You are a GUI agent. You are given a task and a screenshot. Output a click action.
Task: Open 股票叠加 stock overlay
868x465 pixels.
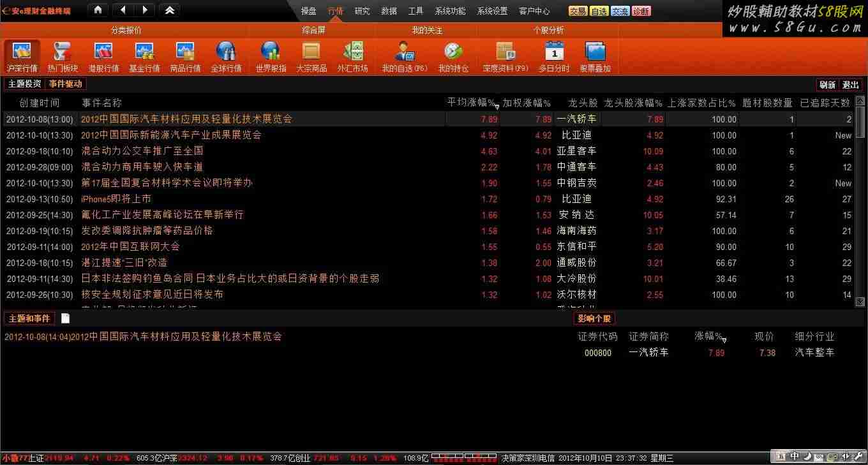pos(595,57)
